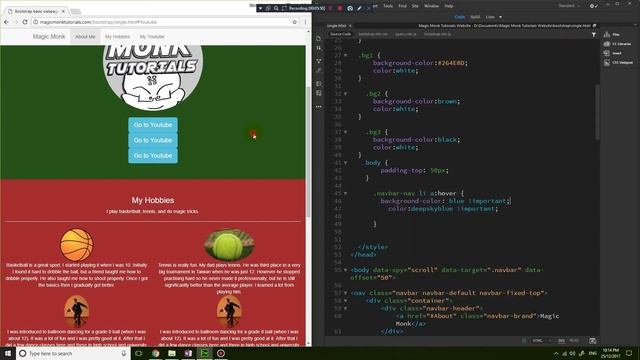
Task: Click the bottommost Go to Youtube button
Action: tap(153, 156)
